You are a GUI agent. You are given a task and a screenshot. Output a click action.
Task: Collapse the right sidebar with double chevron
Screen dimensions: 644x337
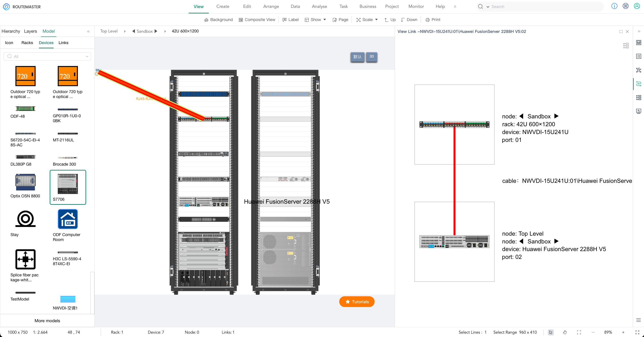pos(639,31)
